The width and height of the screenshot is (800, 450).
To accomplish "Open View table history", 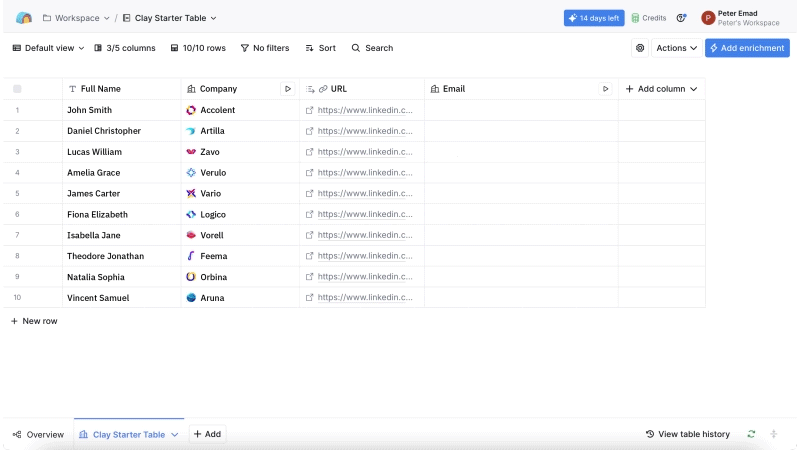I will click(688, 434).
